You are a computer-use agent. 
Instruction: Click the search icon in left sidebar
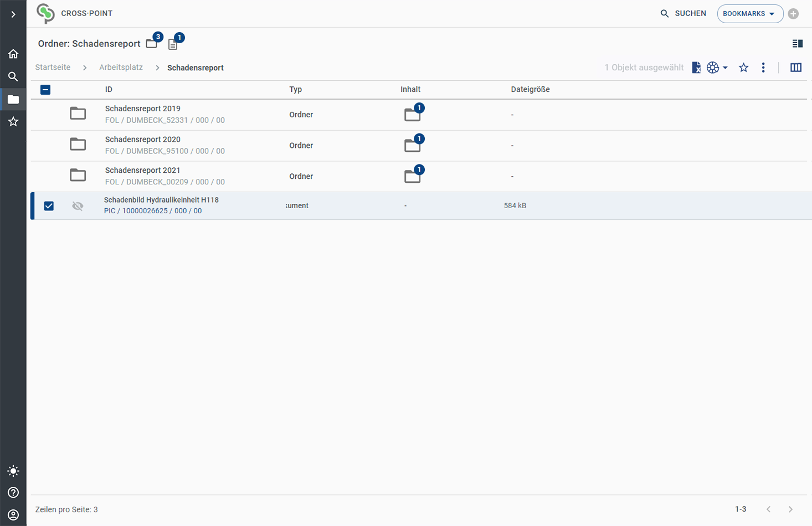[x=13, y=76]
